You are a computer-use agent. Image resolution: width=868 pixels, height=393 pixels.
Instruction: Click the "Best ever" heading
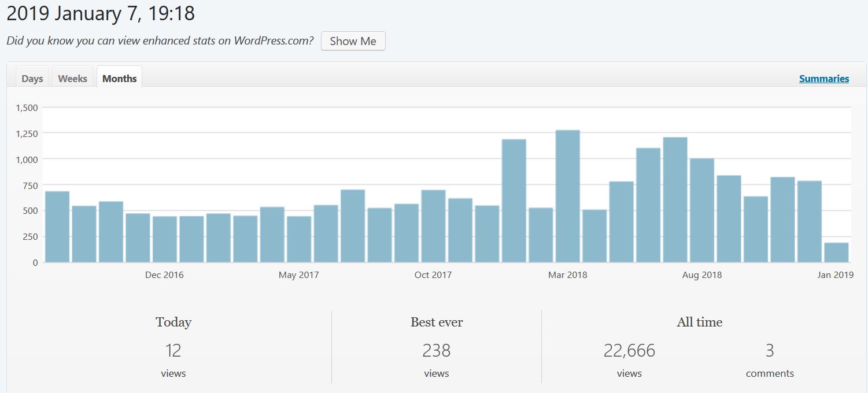pyautogui.click(x=437, y=322)
